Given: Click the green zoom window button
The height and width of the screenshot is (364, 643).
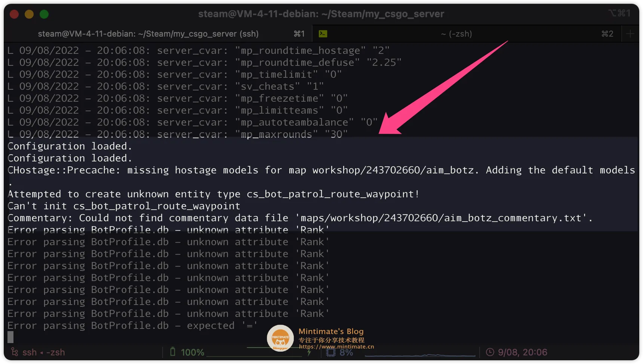Looking at the screenshot, I should [x=44, y=14].
